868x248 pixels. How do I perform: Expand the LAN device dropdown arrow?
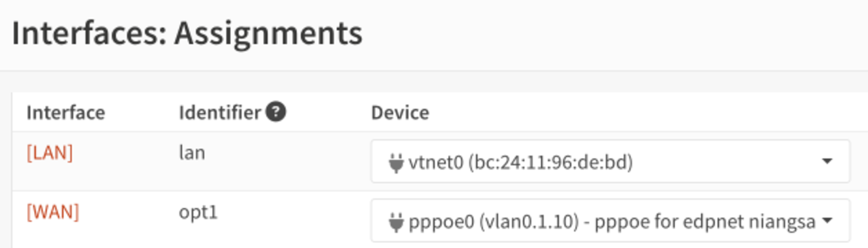click(x=827, y=161)
